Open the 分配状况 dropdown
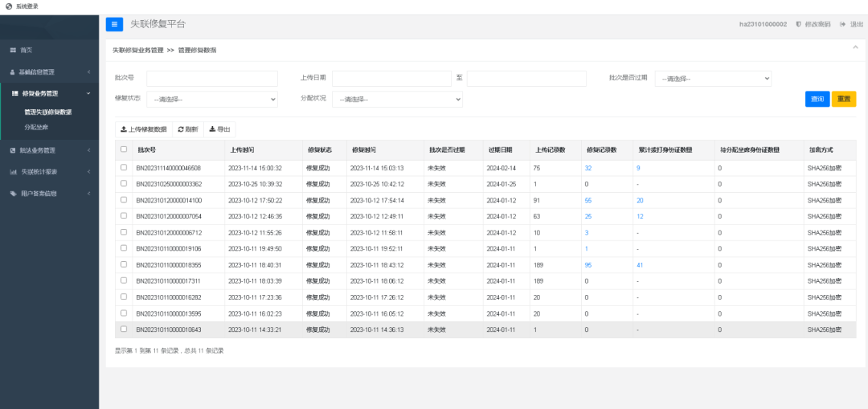Viewport: 868px width, 409px height. tap(398, 99)
